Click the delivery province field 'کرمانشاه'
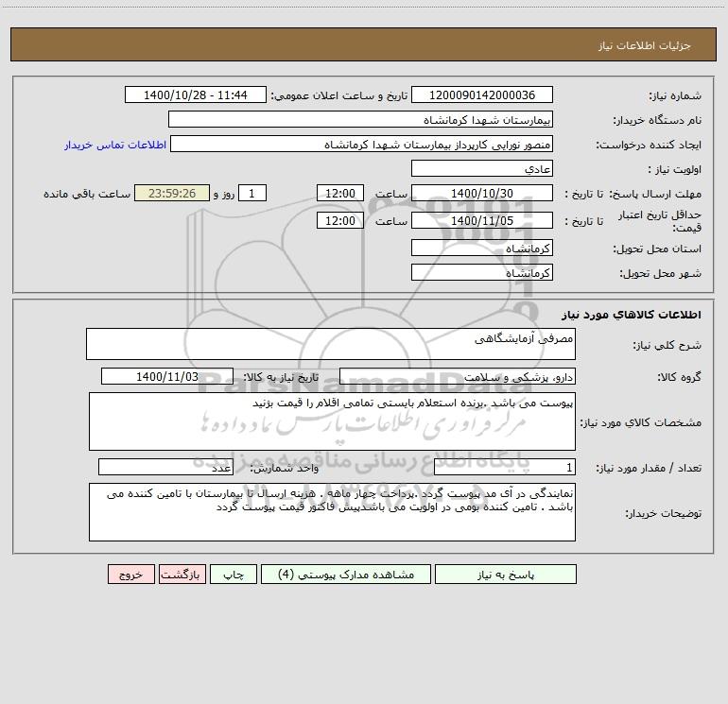The height and width of the screenshot is (704, 728). coord(482,248)
